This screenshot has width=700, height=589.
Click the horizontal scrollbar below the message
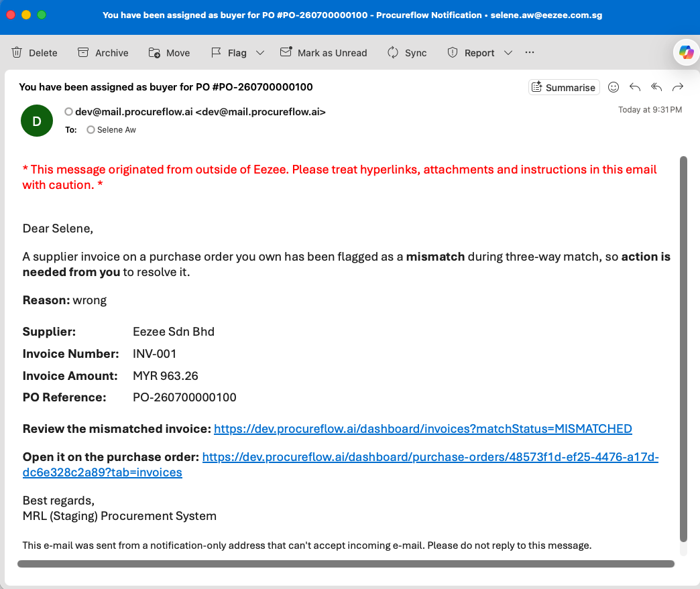click(x=346, y=564)
